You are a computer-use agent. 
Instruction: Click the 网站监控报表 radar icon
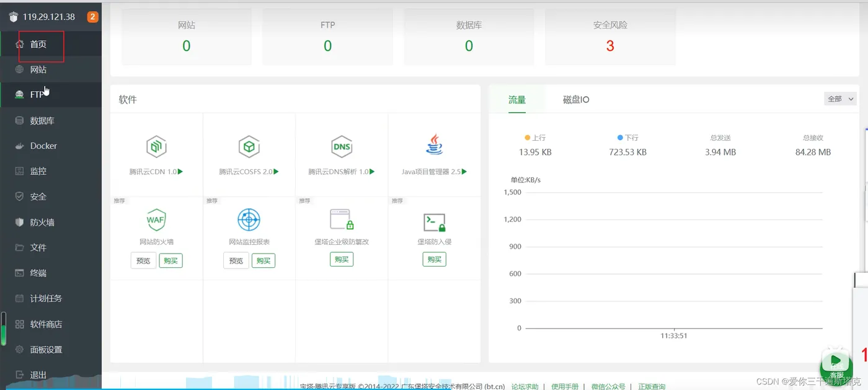click(249, 219)
